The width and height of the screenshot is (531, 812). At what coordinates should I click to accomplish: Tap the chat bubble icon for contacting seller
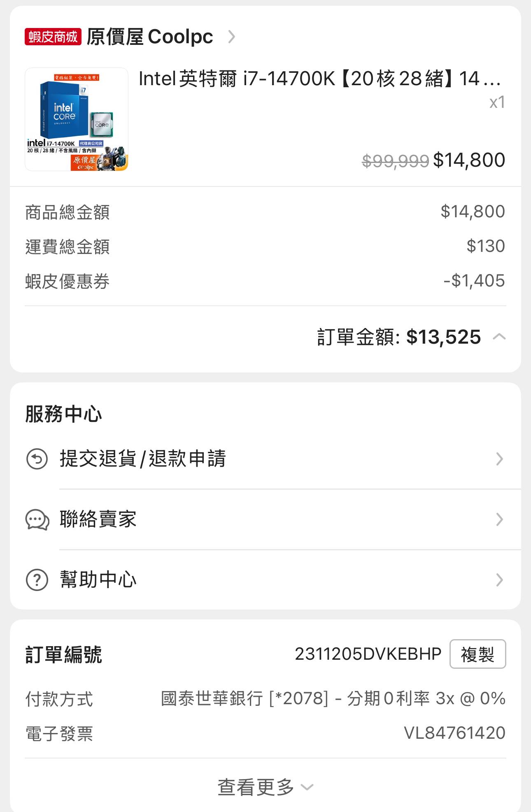37,519
